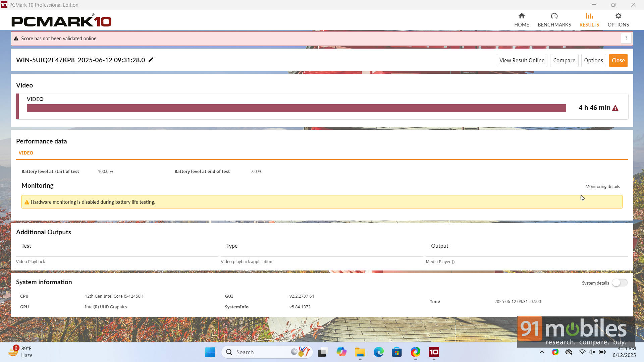Open Task View from taskbar

pyautogui.click(x=323, y=352)
